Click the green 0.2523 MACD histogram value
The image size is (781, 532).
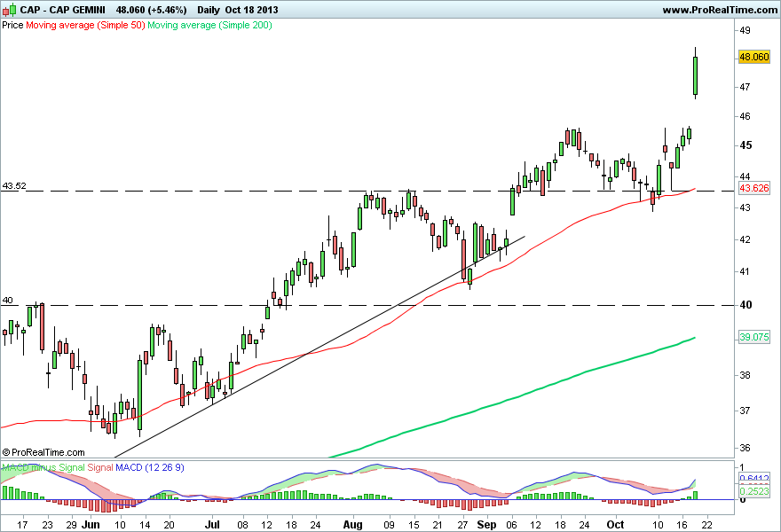click(x=754, y=491)
